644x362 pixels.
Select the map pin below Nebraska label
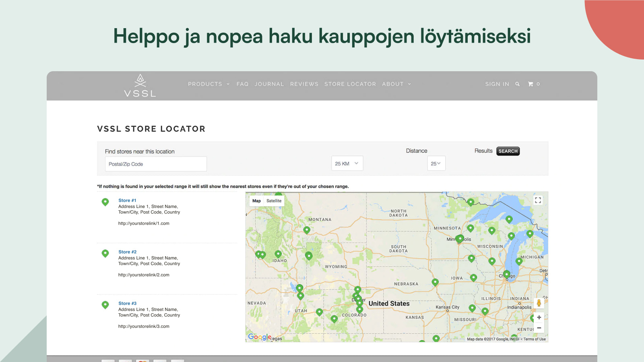tap(435, 282)
